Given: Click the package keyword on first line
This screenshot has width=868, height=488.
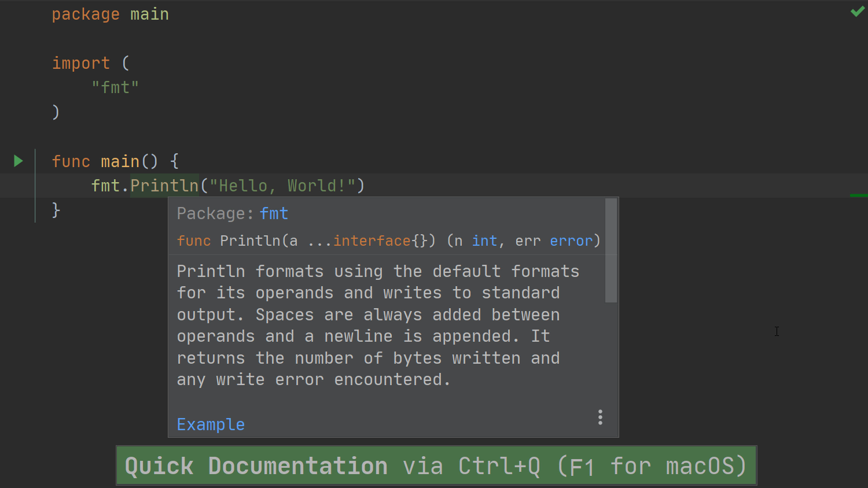Looking at the screenshot, I should [86, 14].
